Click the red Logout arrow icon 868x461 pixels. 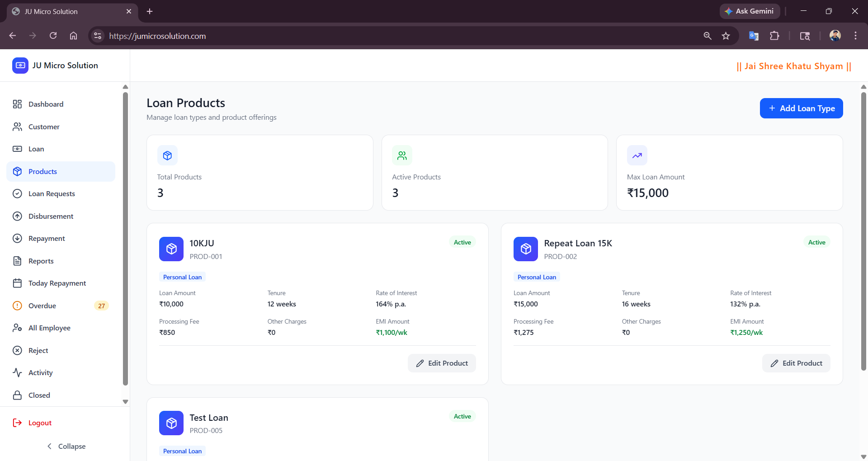17,423
